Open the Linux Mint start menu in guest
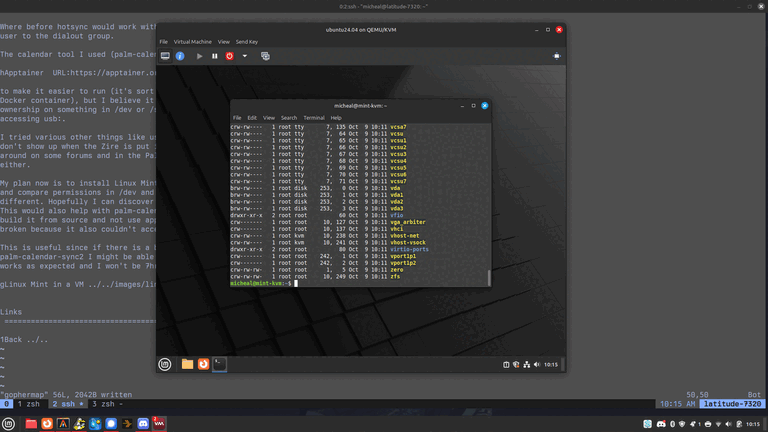 (165, 364)
